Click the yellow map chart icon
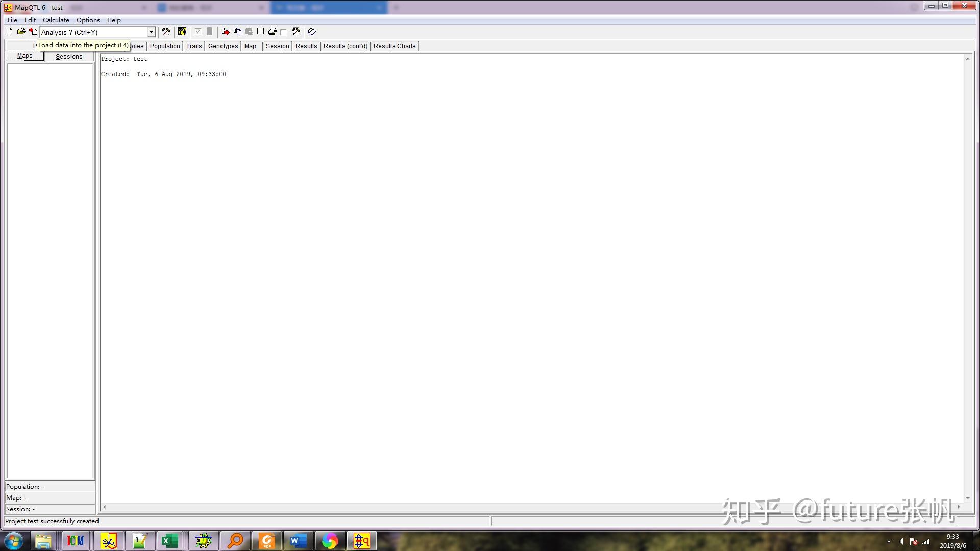 (182, 32)
